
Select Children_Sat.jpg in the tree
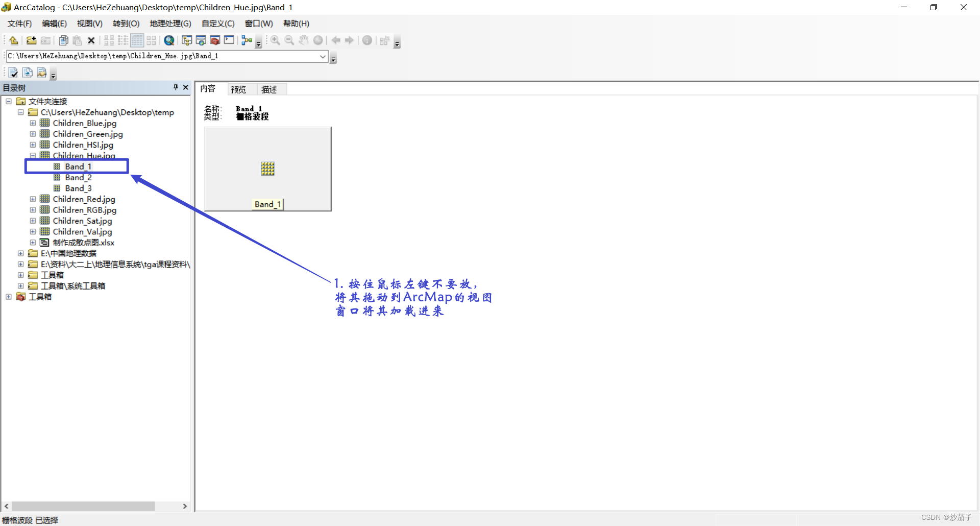pyautogui.click(x=82, y=221)
